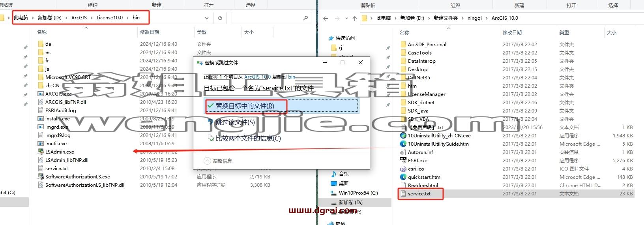This screenshot has width=644, height=225.
Task: Sort left window by 类型 column header
Action: (x=202, y=32)
